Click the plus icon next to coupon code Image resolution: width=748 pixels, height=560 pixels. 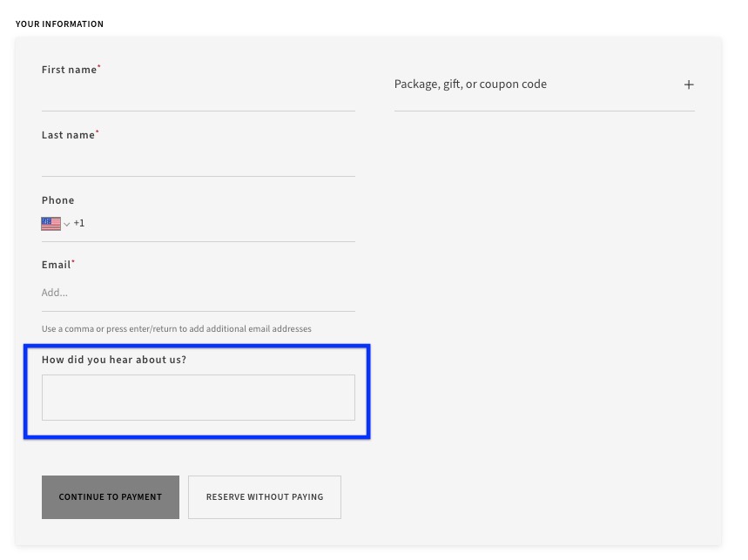coord(689,84)
